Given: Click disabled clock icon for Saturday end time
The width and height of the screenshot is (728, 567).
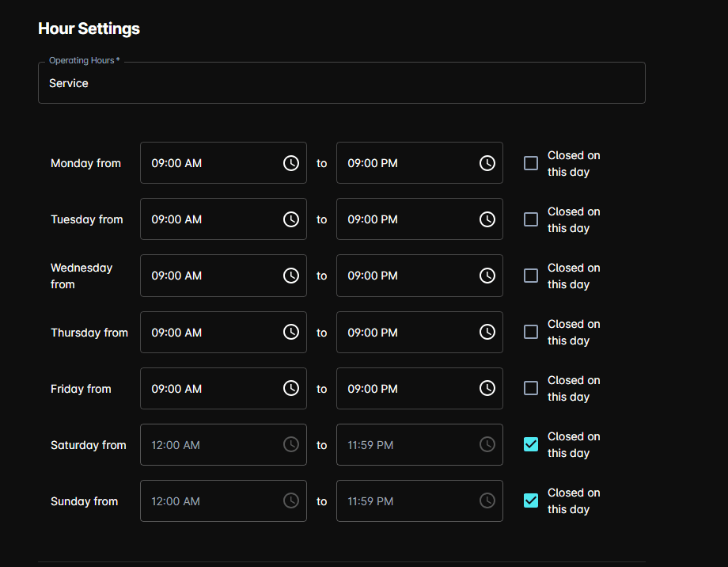Looking at the screenshot, I should click(x=487, y=444).
